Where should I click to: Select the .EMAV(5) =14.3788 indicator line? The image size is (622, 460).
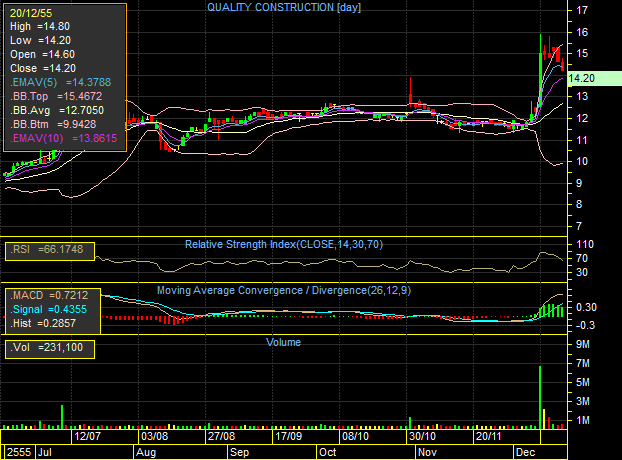(61, 82)
